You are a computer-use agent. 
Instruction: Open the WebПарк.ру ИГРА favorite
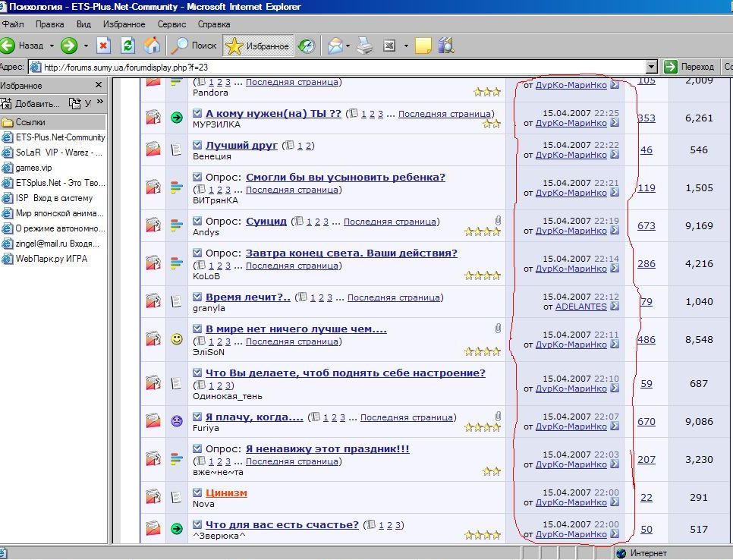tap(45, 259)
